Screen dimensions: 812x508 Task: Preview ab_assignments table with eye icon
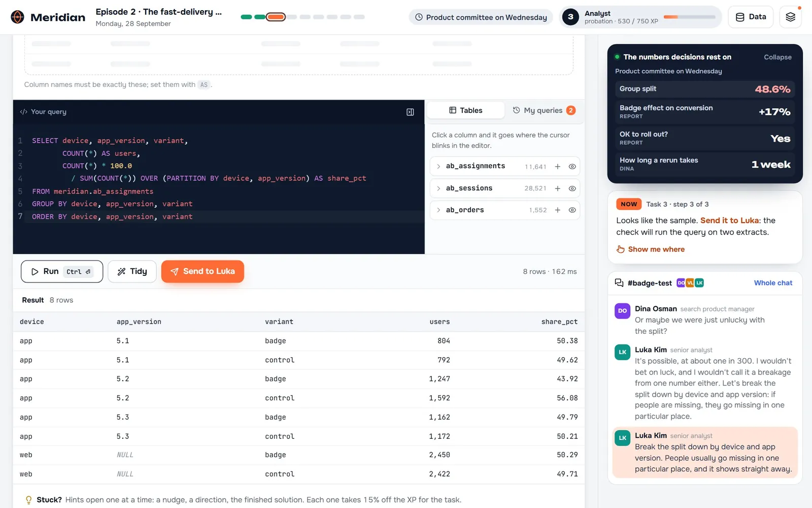pyautogui.click(x=572, y=167)
